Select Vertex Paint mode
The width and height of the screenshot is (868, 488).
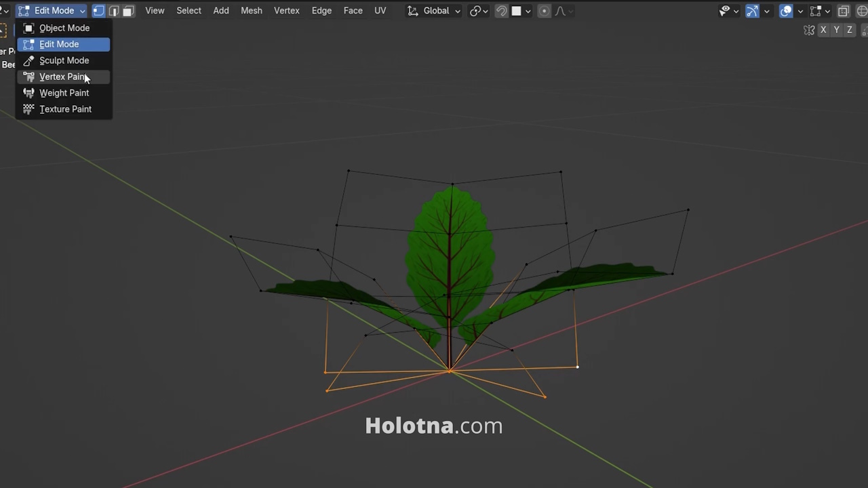click(x=64, y=77)
